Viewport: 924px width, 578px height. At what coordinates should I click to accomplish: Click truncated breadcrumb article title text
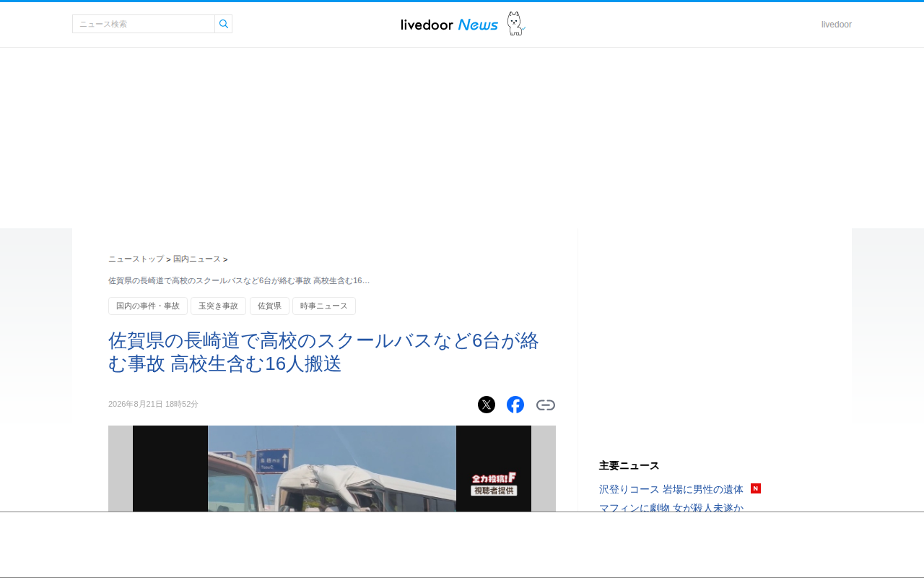pos(239,280)
